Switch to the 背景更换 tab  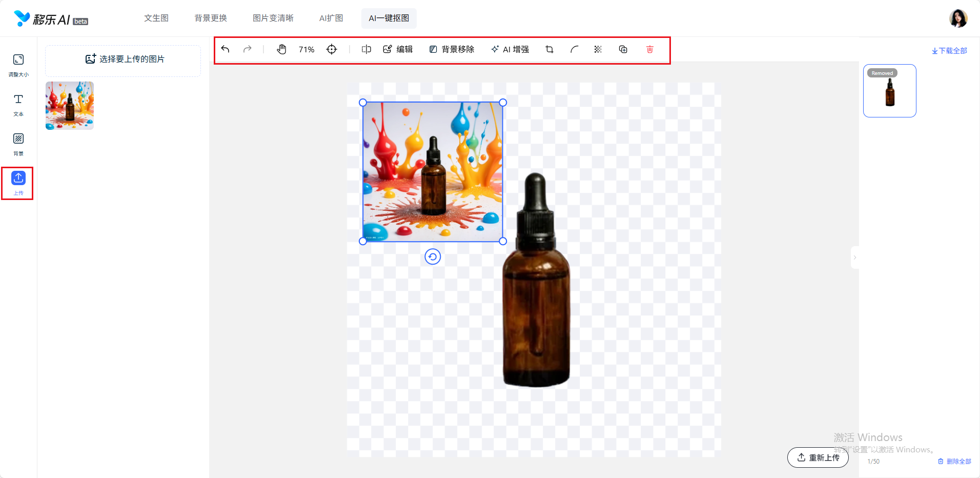click(211, 18)
